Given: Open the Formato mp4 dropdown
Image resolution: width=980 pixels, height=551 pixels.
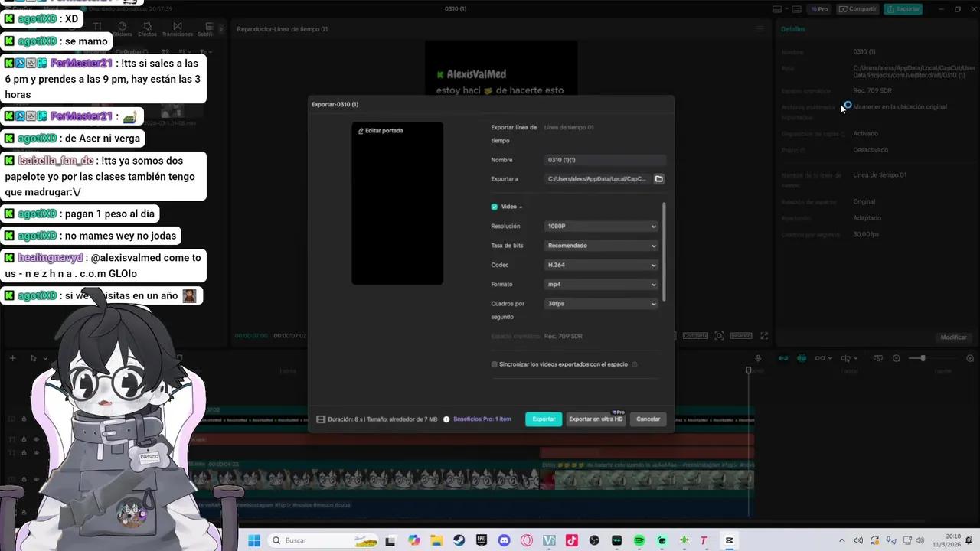Looking at the screenshot, I should click(x=602, y=285).
